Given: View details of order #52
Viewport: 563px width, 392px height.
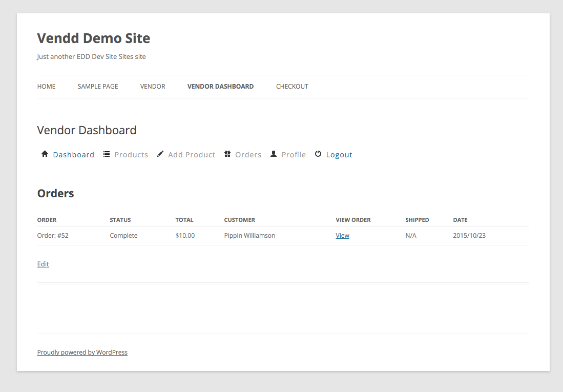Looking at the screenshot, I should coord(342,236).
